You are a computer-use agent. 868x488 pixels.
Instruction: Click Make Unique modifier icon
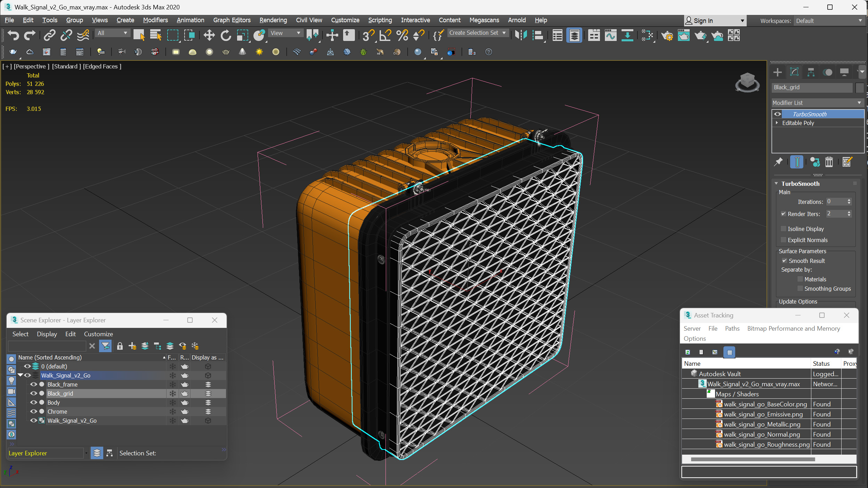pos(815,162)
